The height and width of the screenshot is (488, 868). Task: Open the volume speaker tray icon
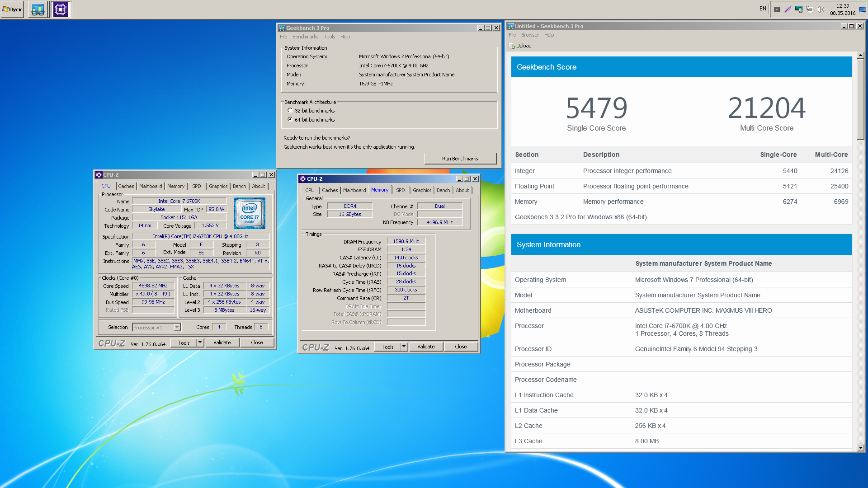point(821,9)
